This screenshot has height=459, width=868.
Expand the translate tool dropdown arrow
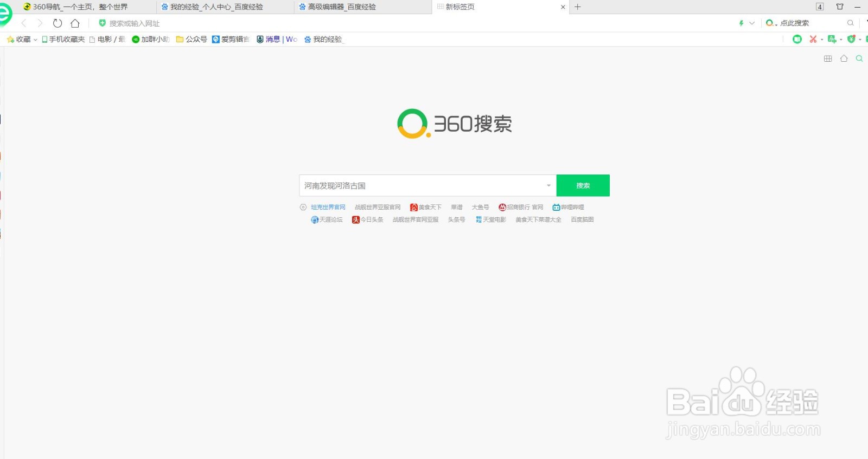(841, 40)
